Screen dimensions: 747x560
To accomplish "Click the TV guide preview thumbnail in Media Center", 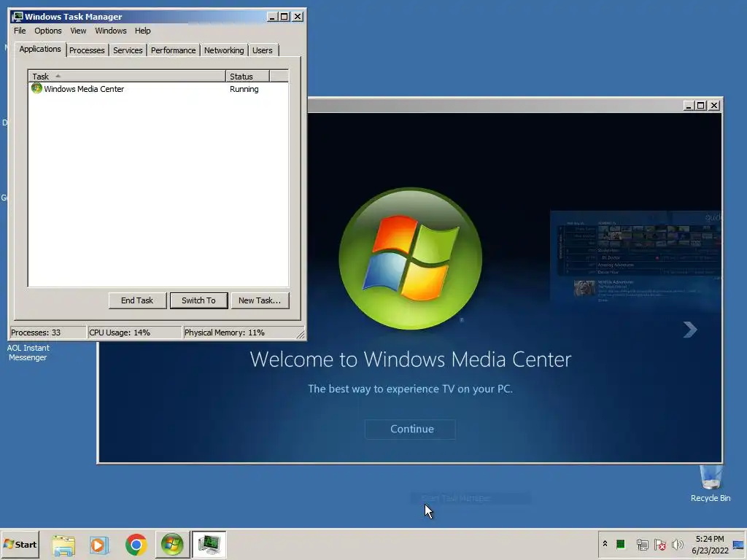I will 636,257.
